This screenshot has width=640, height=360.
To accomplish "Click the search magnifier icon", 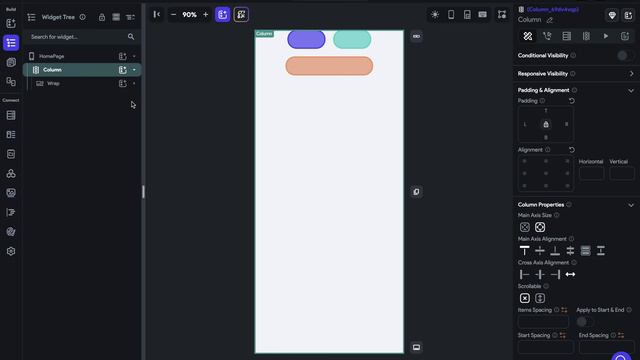I will (131, 37).
